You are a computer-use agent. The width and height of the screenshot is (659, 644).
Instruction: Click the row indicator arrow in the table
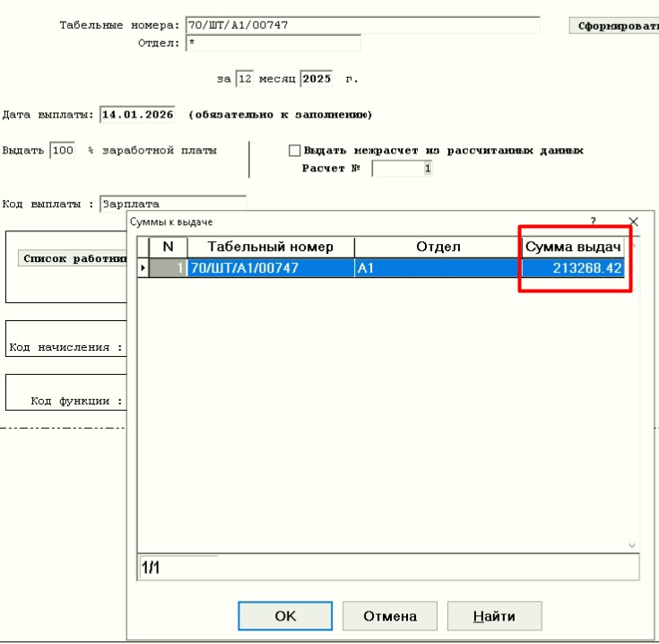tap(142, 267)
